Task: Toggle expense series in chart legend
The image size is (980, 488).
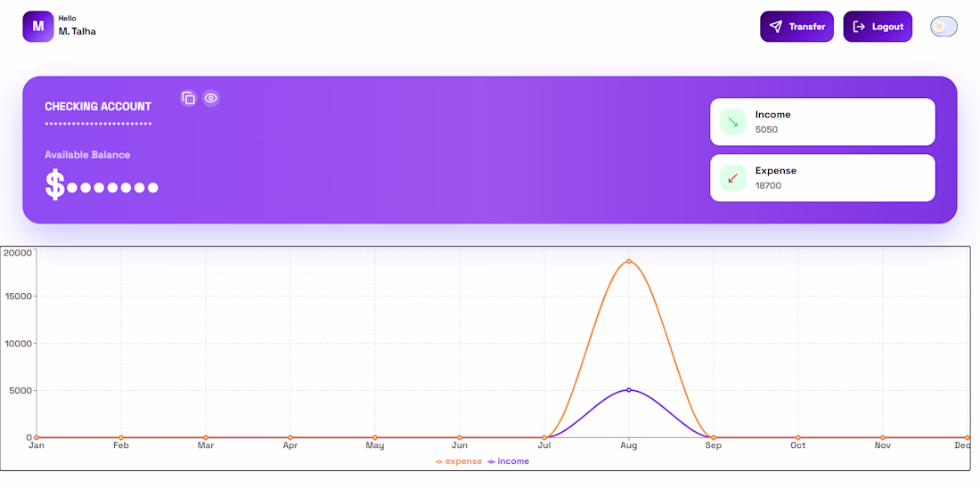Action: 459,461
